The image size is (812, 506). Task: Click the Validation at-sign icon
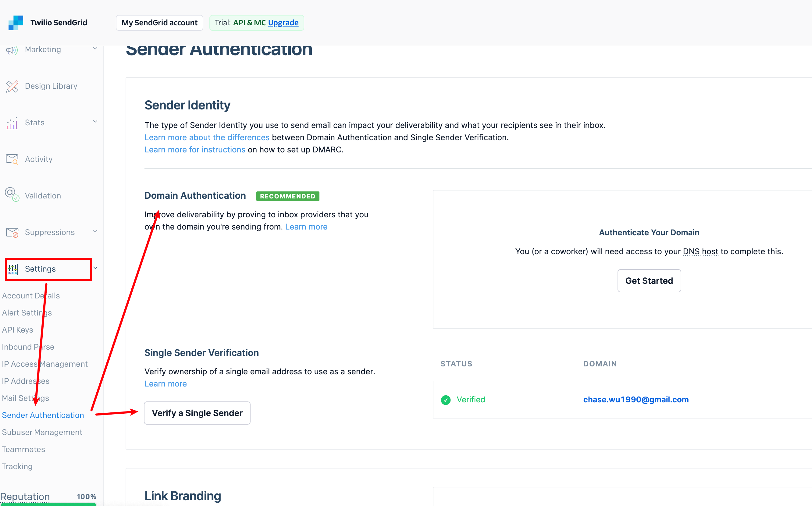pos(12,194)
